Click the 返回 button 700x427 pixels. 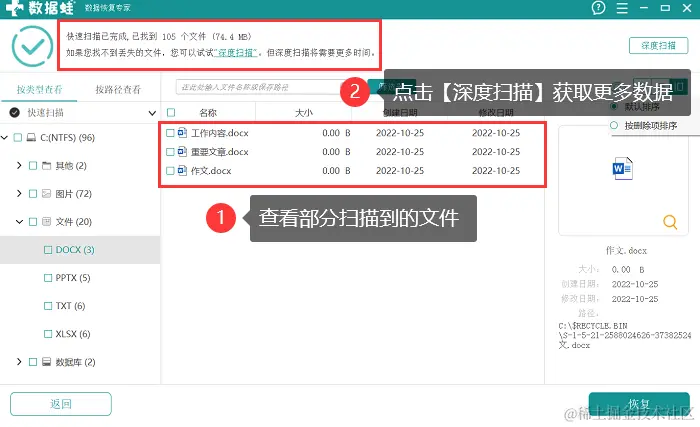[61, 404]
